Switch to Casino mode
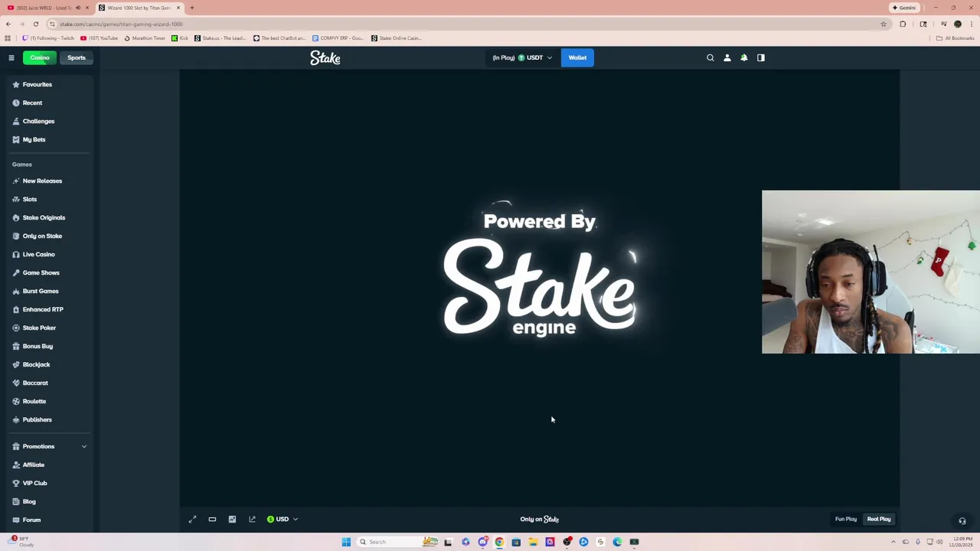 click(40, 57)
